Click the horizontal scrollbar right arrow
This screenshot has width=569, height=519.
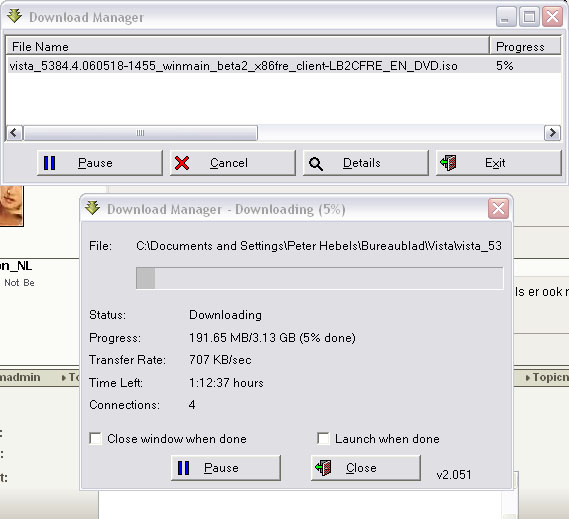point(552,133)
